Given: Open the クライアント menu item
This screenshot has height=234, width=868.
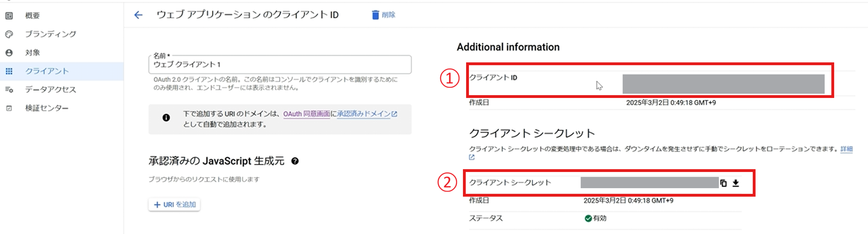Looking at the screenshot, I should (x=47, y=71).
